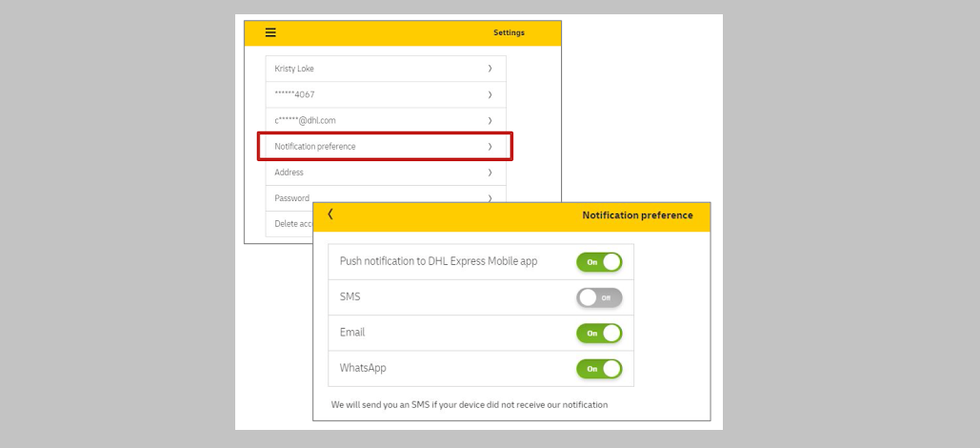980x448 pixels.
Task: Click the chevron beside Address
Action: click(490, 173)
